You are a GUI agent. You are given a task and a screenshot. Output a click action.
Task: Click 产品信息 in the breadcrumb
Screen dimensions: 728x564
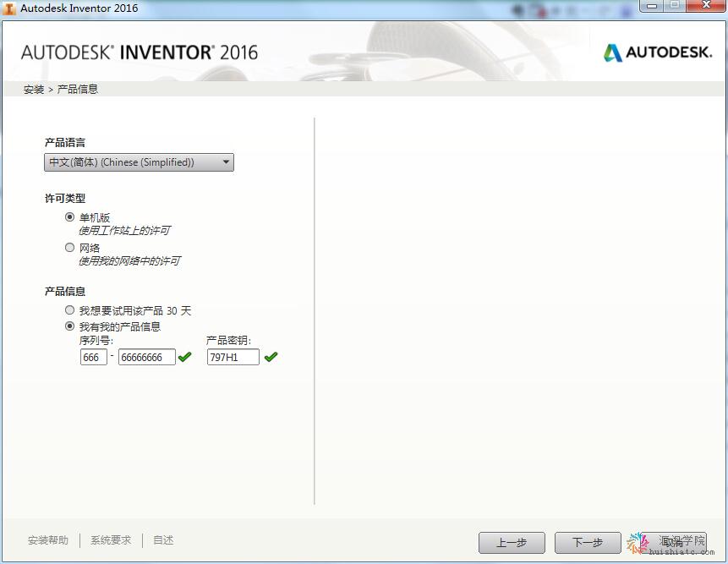pos(78,89)
